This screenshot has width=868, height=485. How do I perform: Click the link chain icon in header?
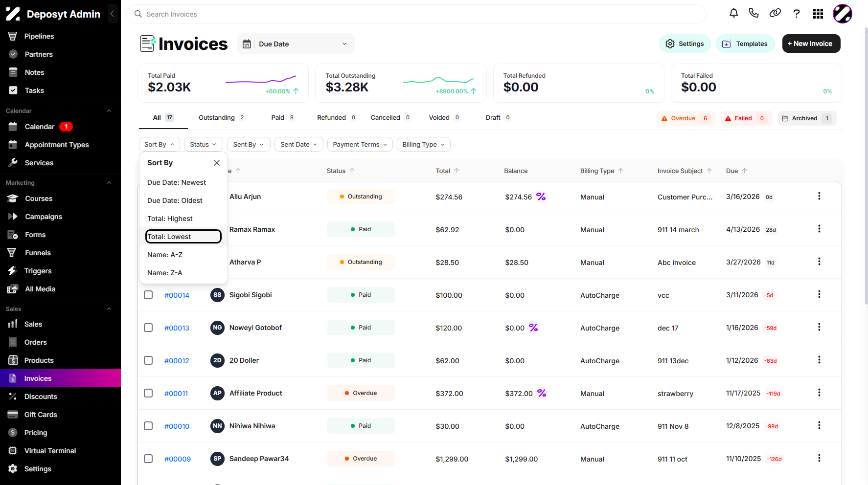coord(775,13)
